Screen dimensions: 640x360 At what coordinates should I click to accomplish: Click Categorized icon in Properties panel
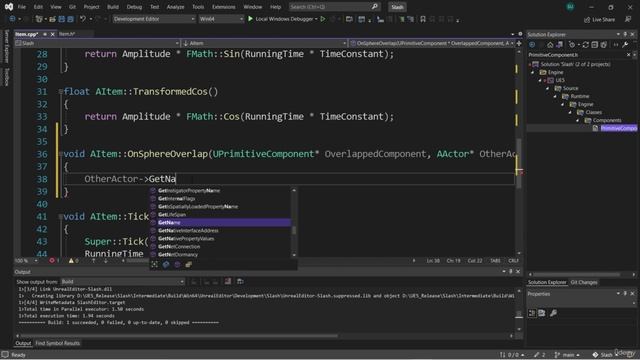coord(532,313)
